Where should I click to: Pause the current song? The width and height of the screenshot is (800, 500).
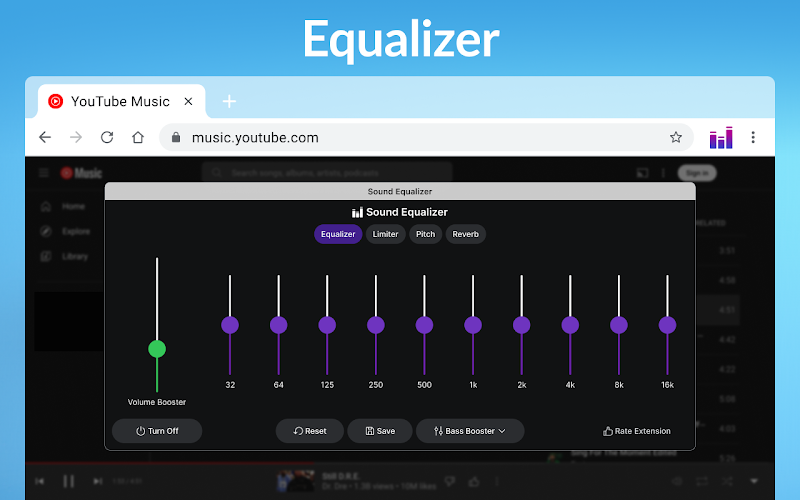(x=69, y=481)
